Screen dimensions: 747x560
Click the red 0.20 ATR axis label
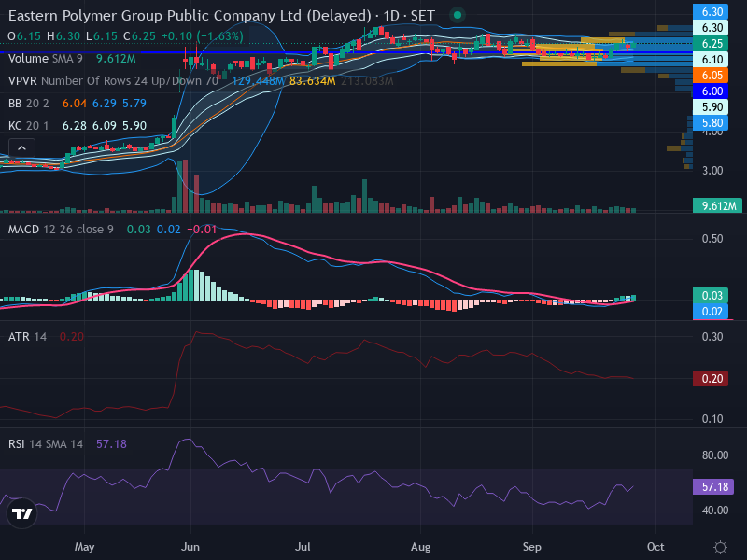click(711, 379)
